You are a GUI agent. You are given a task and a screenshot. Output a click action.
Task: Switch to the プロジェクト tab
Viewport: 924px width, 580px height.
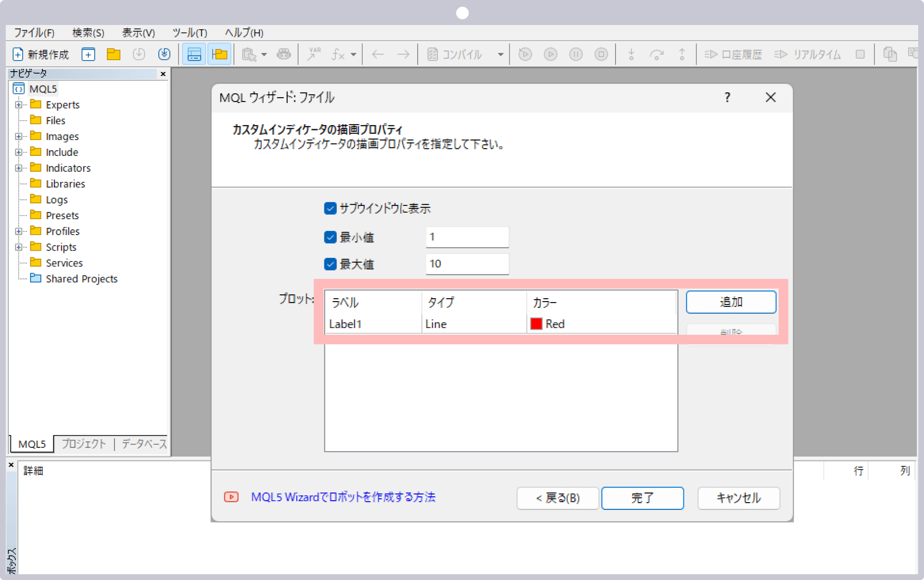(84, 443)
